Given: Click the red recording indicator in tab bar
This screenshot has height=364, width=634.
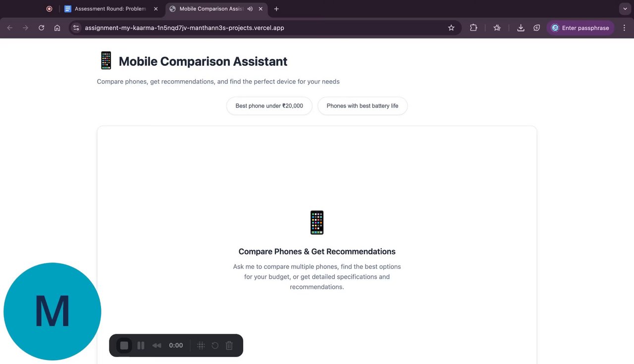Looking at the screenshot, I should (49, 9).
